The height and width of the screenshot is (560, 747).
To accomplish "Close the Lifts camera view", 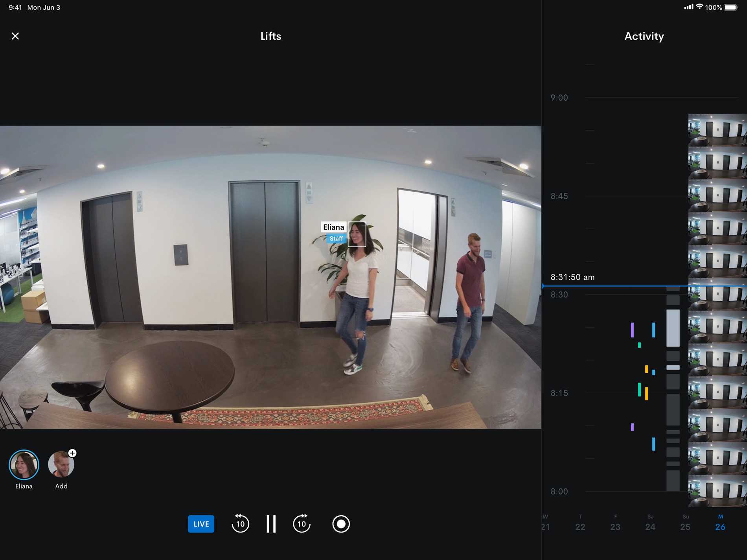I will [x=15, y=36].
